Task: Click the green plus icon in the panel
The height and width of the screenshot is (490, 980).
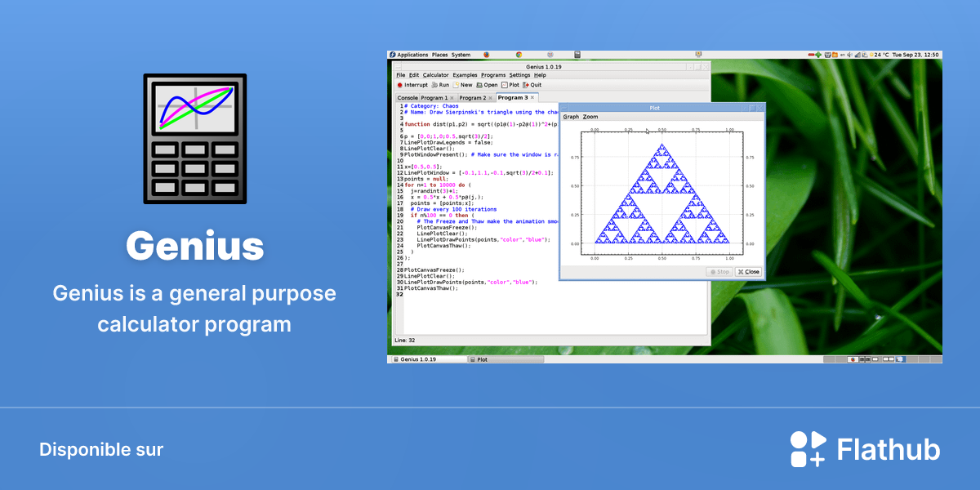Action: tap(818, 55)
